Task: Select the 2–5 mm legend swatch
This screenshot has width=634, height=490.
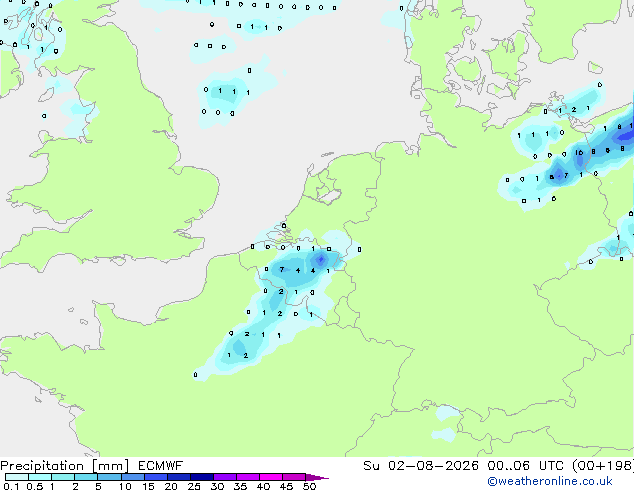Action: tap(86, 477)
